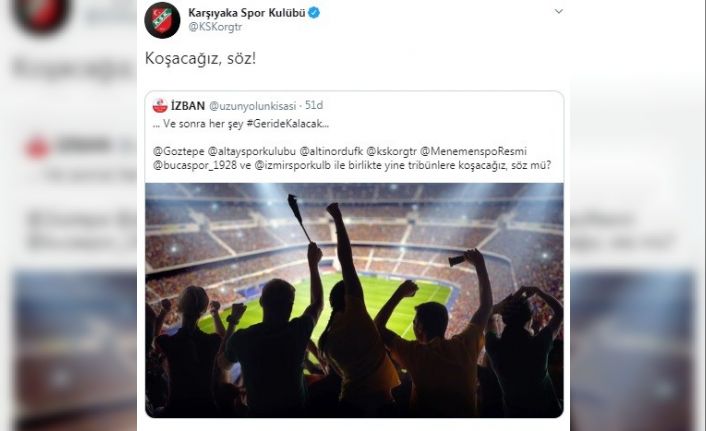Open the @bucaspor_1928 mention
The image size is (706, 431).
195,165
